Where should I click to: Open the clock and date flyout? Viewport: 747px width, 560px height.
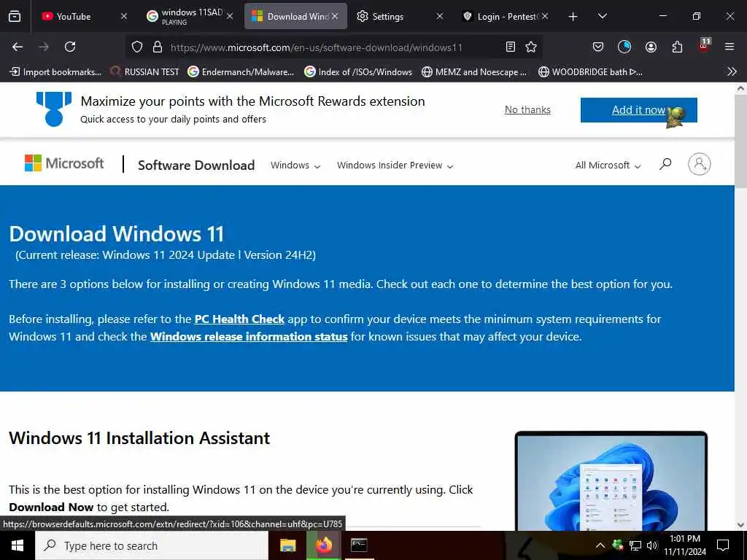pyautogui.click(x=685, y=545)
